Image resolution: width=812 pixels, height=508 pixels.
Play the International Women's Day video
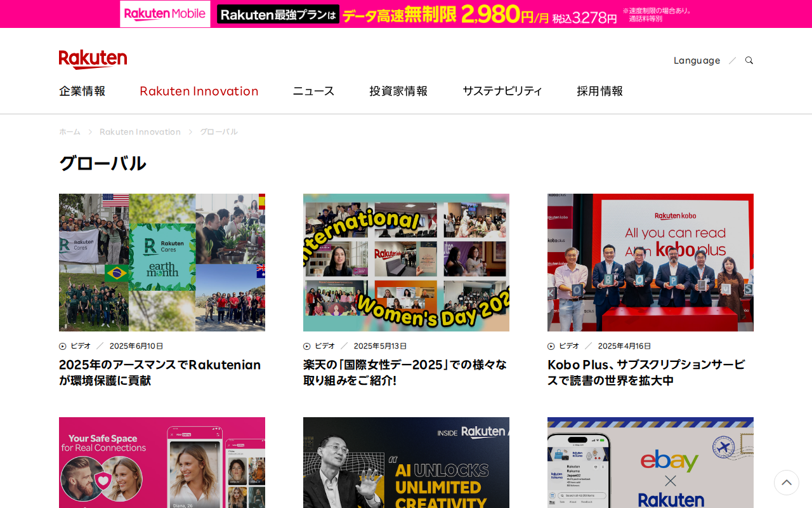coord(406,262)
